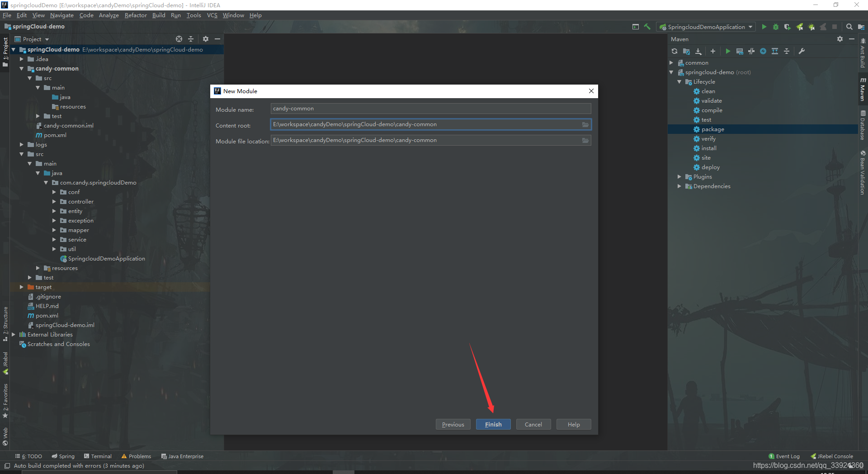
Task: Run SpringcloudDemoApplication with green play icon
Action: pyautogui.click(x=764, y=27)
